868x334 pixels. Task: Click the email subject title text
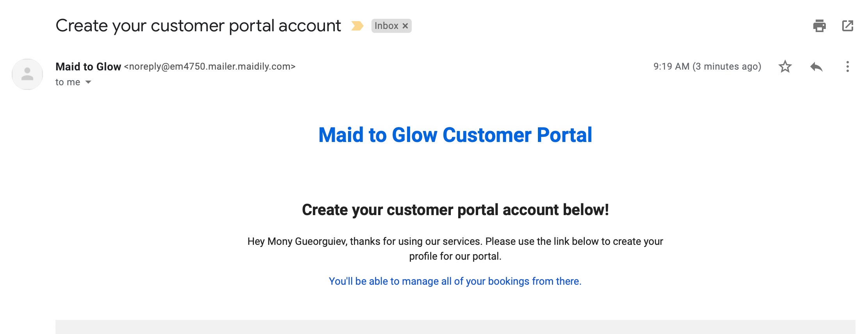[198, 26]
